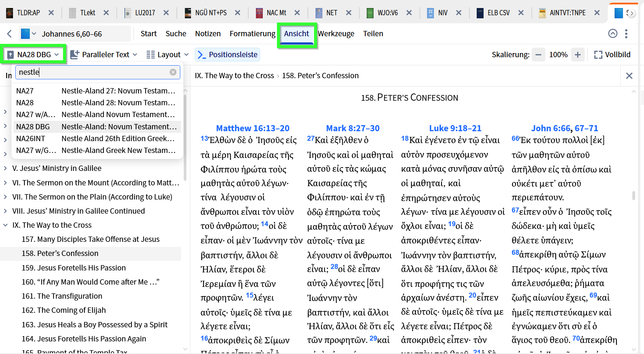Close the ELB CSV tab
Screen dimensions: 644x354
pyautogui.click(x=521, y=13)
